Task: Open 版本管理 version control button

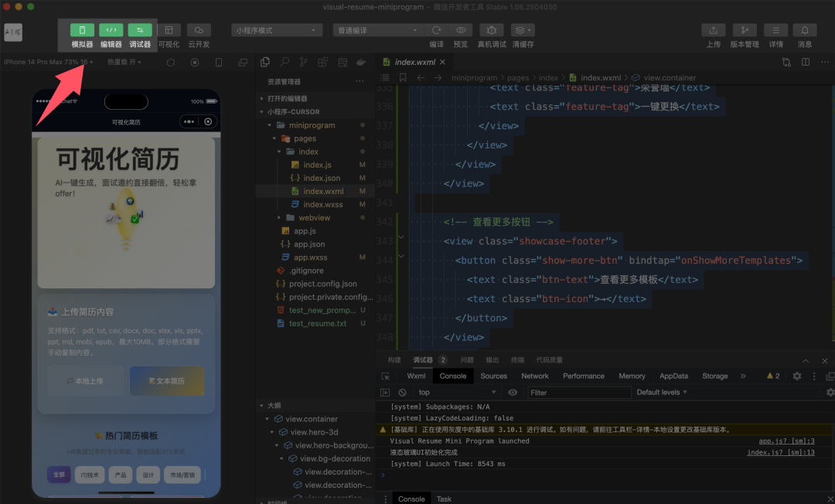Action: click(745, 30)
